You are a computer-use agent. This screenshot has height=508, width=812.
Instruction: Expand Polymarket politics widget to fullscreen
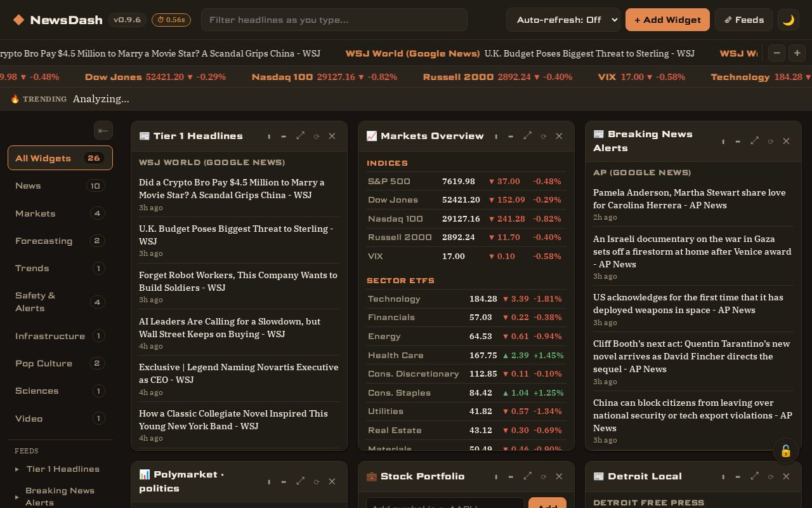301,481
